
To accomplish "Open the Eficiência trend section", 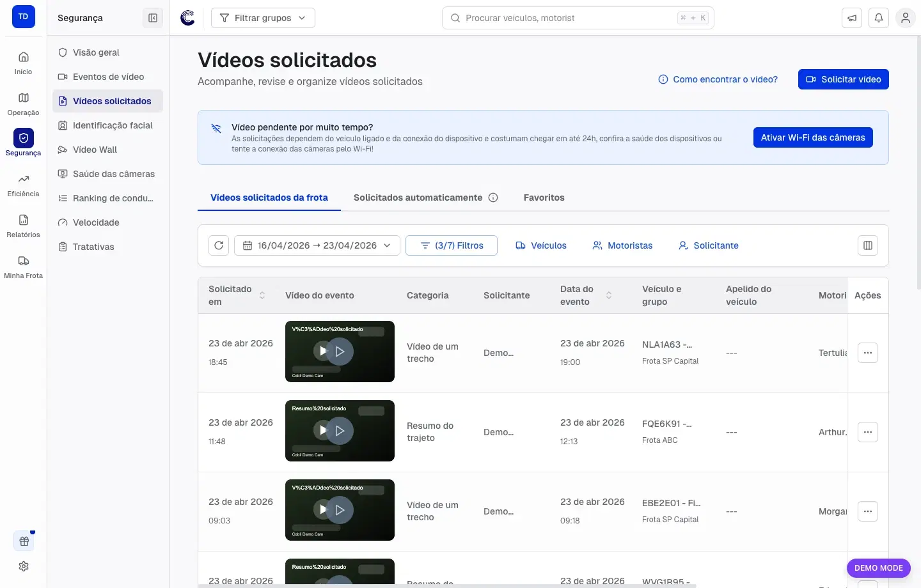I will coord(23,185).
